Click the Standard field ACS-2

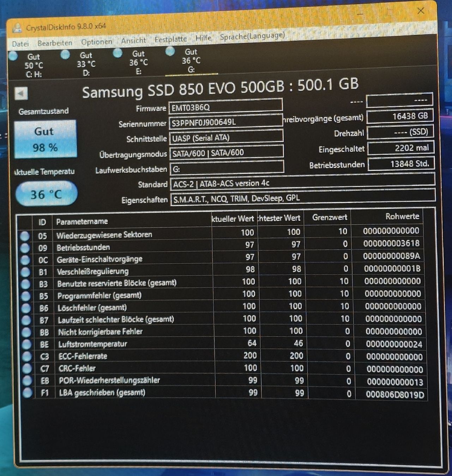coord(302,182)
